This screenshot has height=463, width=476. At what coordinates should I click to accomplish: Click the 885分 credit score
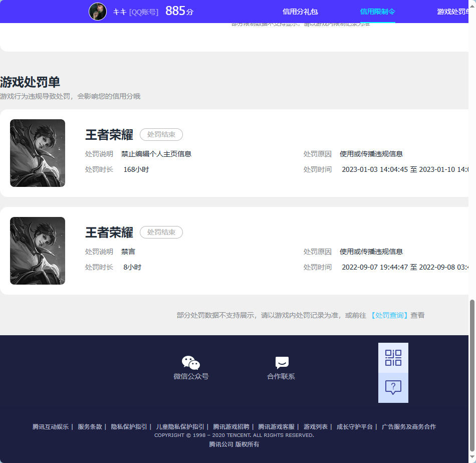[x=179, y=11]
